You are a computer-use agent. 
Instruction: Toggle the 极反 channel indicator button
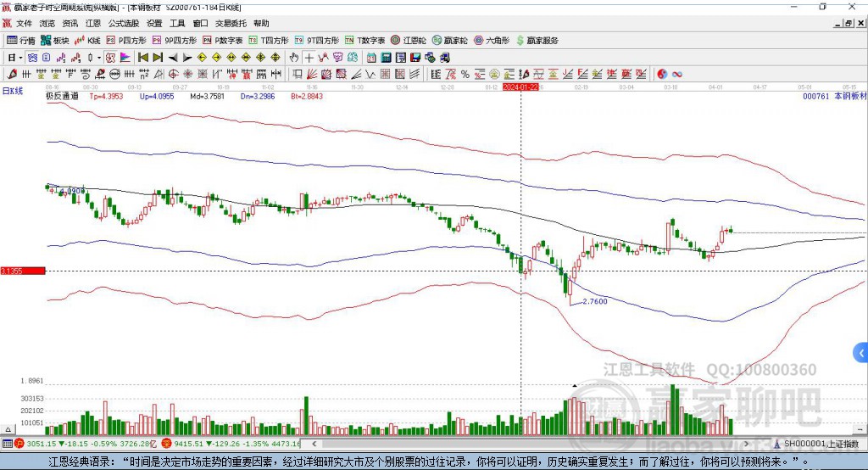[110, 58]
